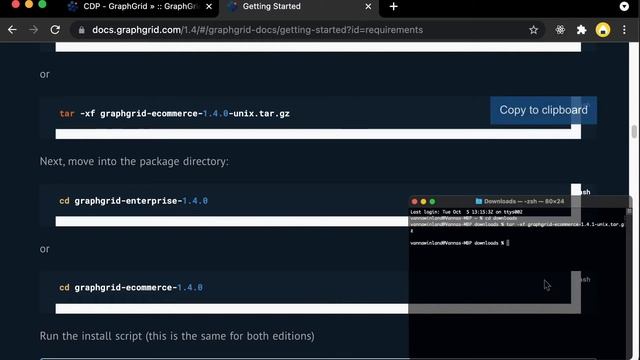Click the browser back arrow
The height and width of the screenshot is (360, 640).
[x=12, y=30]
